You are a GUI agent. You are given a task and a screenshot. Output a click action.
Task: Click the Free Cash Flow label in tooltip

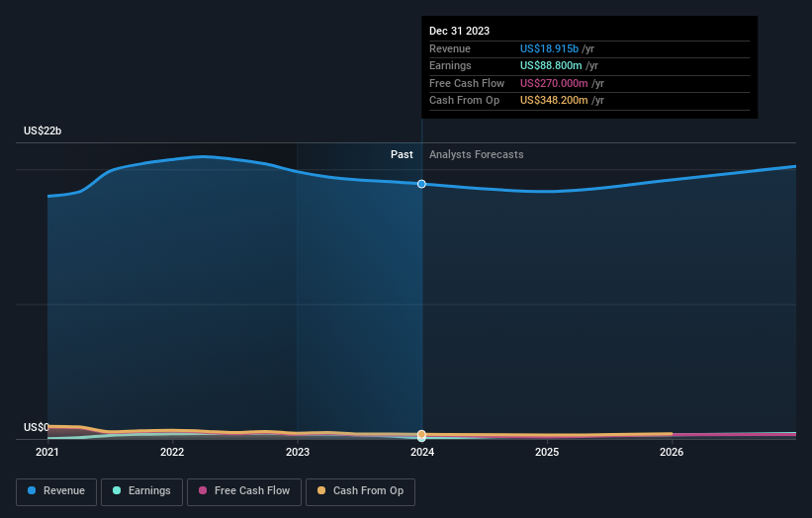pyautogui.click(x=467, y=83)
